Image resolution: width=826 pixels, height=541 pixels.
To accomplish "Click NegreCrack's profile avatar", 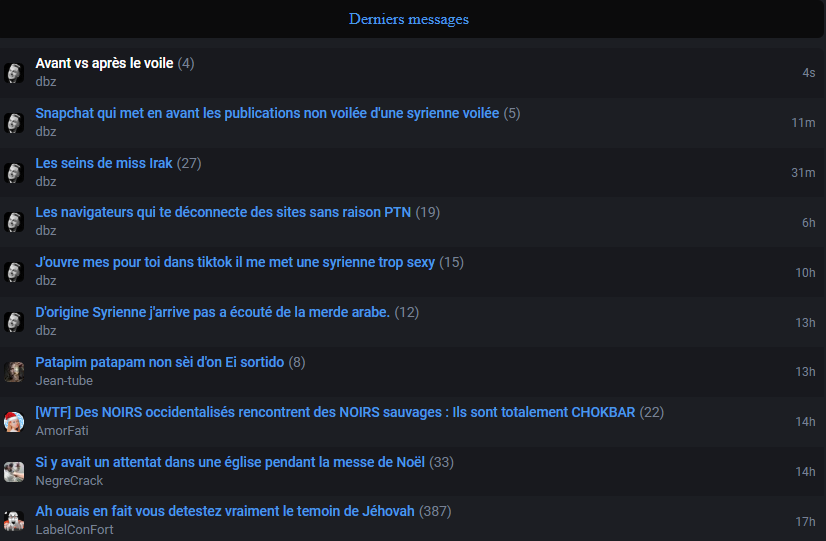I will (x=14, y=472).
